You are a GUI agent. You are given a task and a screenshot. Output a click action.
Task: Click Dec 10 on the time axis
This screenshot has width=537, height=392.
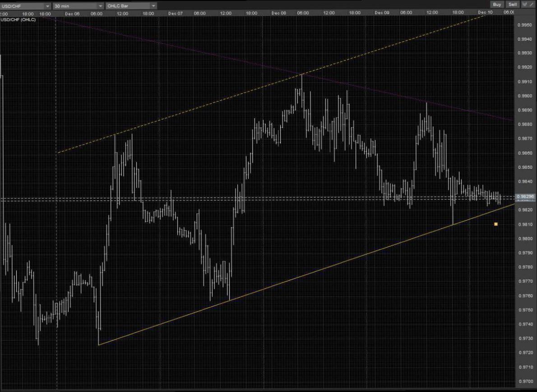(485, 13)
